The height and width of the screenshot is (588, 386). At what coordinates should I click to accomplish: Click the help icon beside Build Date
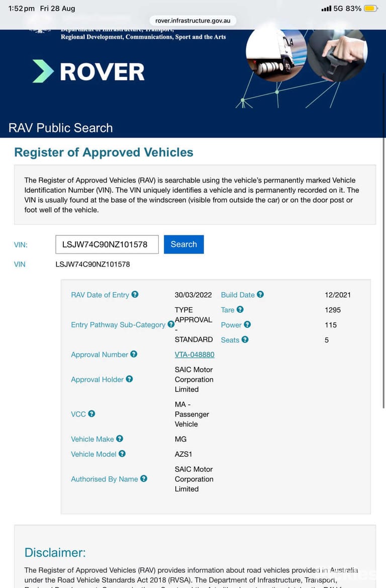click(260, 294)
